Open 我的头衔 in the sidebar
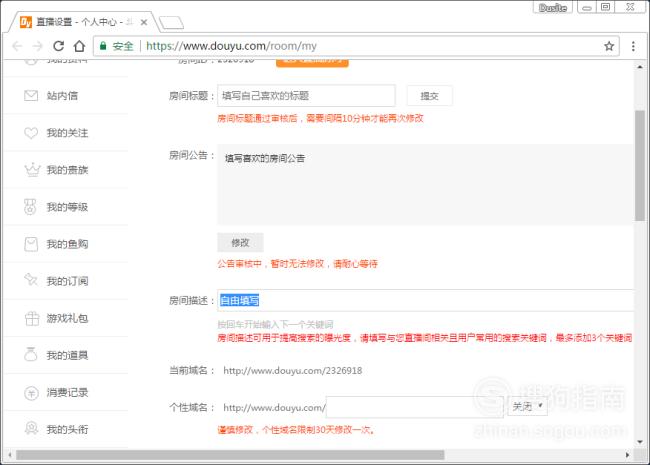The width and height of the screenshot is (650, 465). (67, 429)
